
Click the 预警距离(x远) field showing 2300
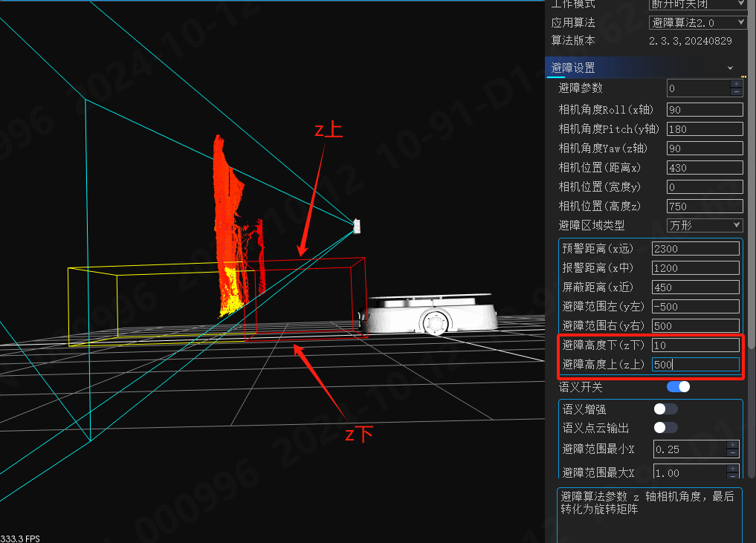[x=695, y=249]
